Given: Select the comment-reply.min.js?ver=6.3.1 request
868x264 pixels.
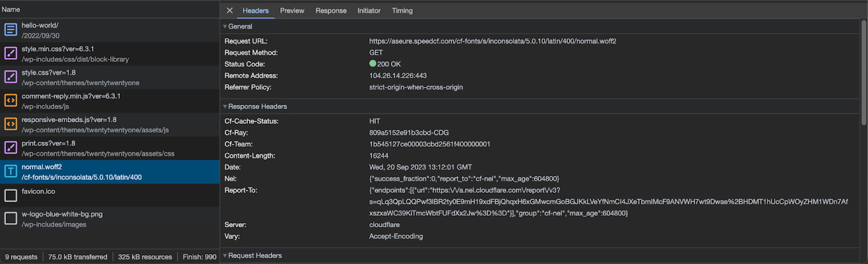Looking at the screenshot, I should point(110,101).
